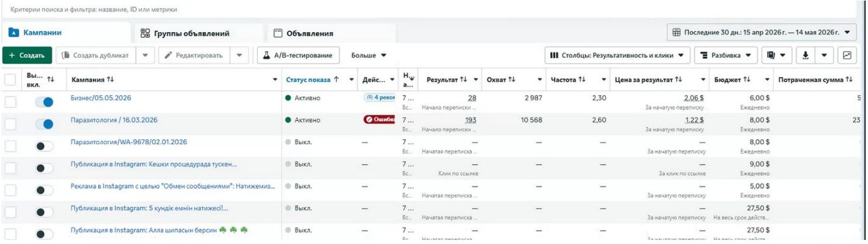
Task: Enable the Алла шипасын берсин campaign toggle
Action: (44, 234)
